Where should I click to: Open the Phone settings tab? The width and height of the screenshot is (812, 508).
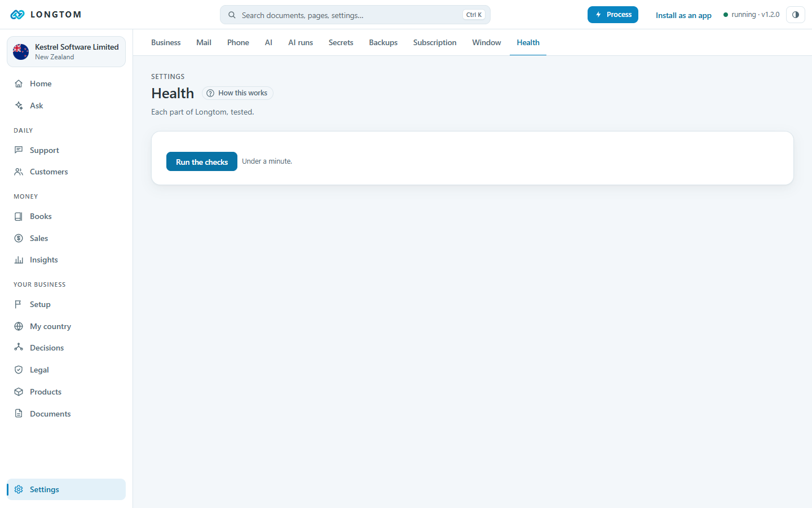(238, 42)
